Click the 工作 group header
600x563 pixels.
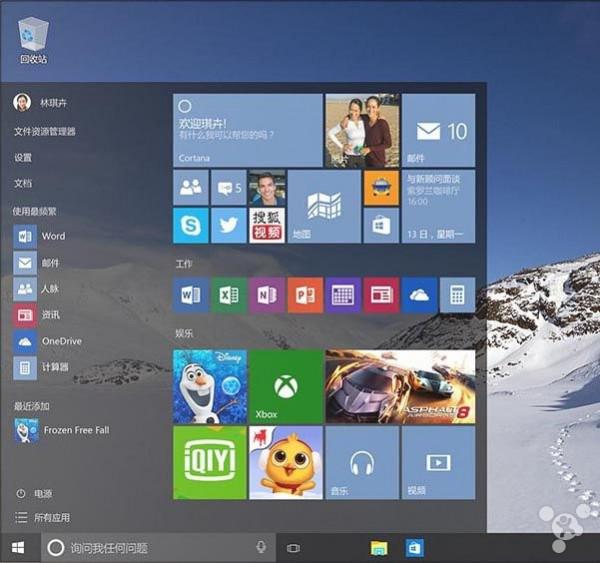tap(184, 264)
